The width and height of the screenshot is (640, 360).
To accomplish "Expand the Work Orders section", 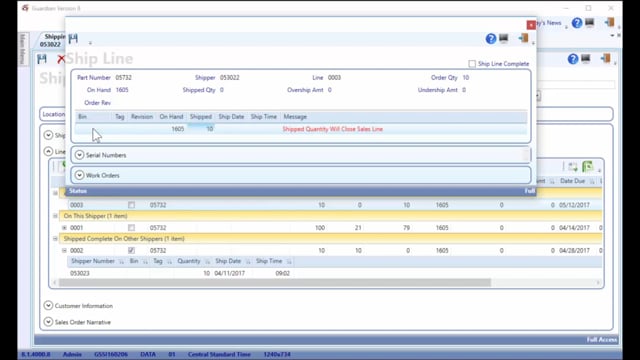I will pos(79,176).
